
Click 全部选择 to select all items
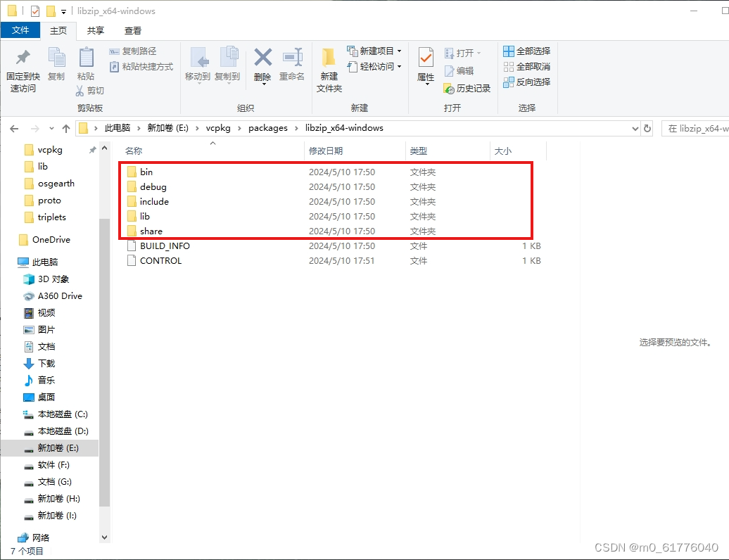pyautogui.click(x=526, y=51)
